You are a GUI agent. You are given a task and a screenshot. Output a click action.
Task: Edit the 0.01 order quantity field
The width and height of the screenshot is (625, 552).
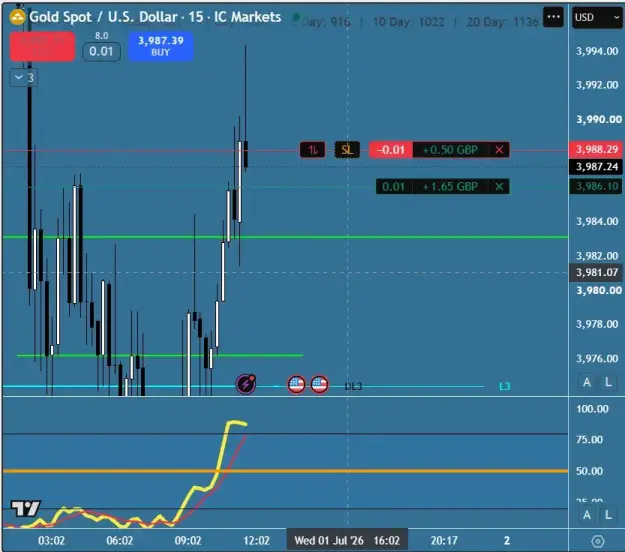pyautogui.click(x=101, y=51)
